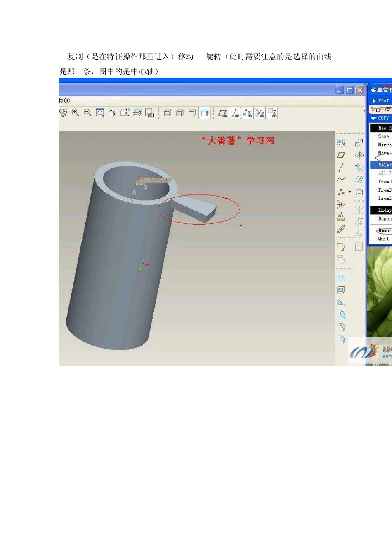The width and height of the screenshot is (392, 555).
Task: Select the Zoom In magnifier tool
Action: (x=76, y=113)
